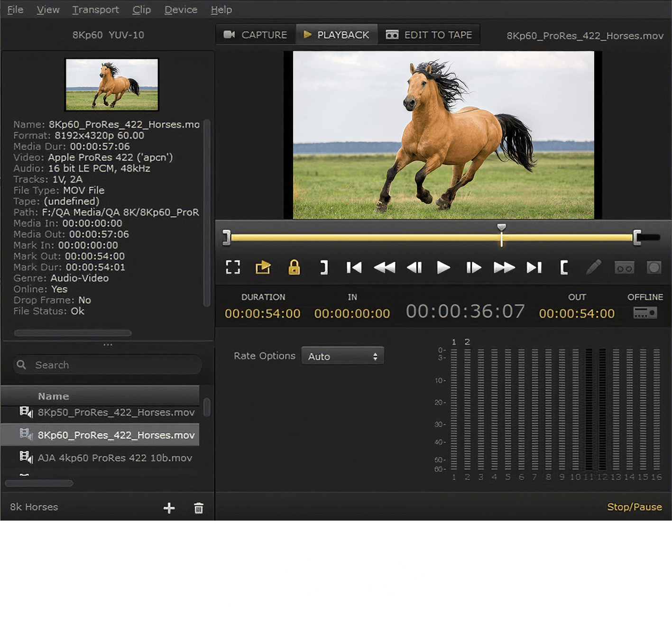This screenshot has width=672, height=623.
Task: Click the fullscreen view icon
Action: (x=233, y=268)
